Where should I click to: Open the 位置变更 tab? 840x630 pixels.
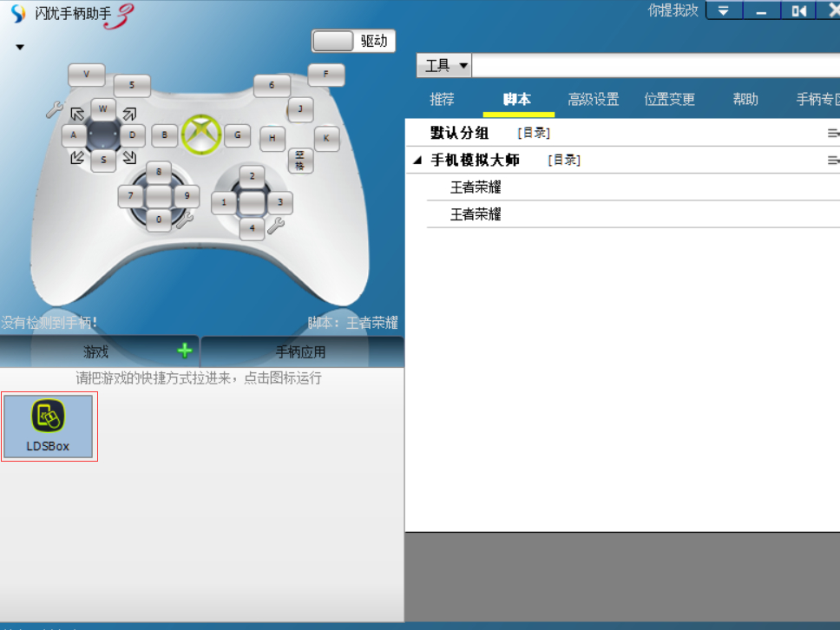(670, 99)
